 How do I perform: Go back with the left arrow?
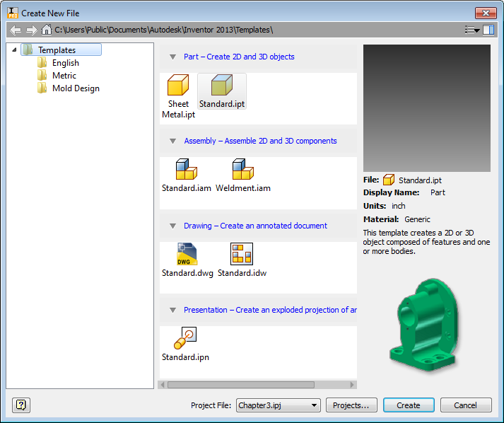point(15,30)
